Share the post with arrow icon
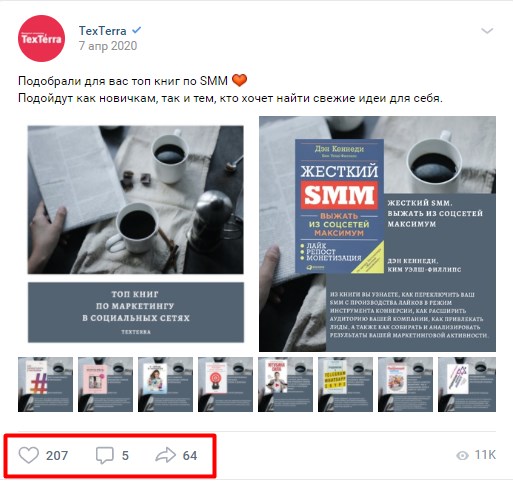The width and height of the screenshot is (513, 482). [x=165, y=455]
